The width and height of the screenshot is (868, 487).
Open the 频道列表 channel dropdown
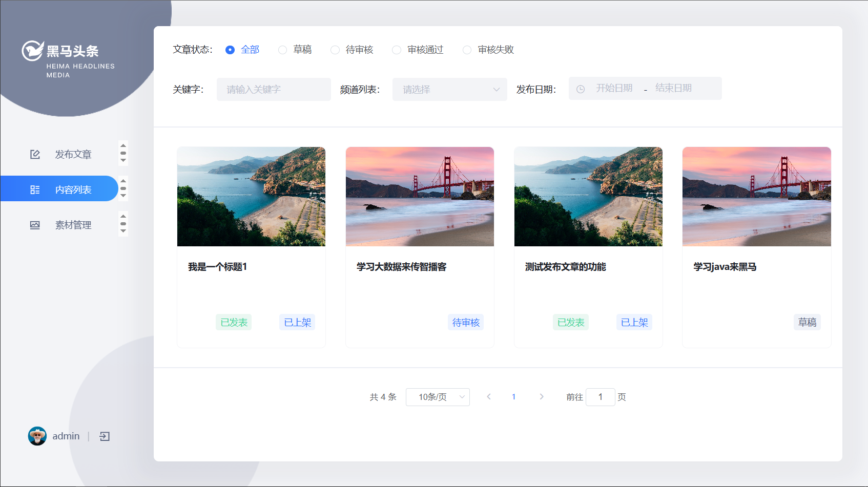pyautogui.click(x=449, y=90)
